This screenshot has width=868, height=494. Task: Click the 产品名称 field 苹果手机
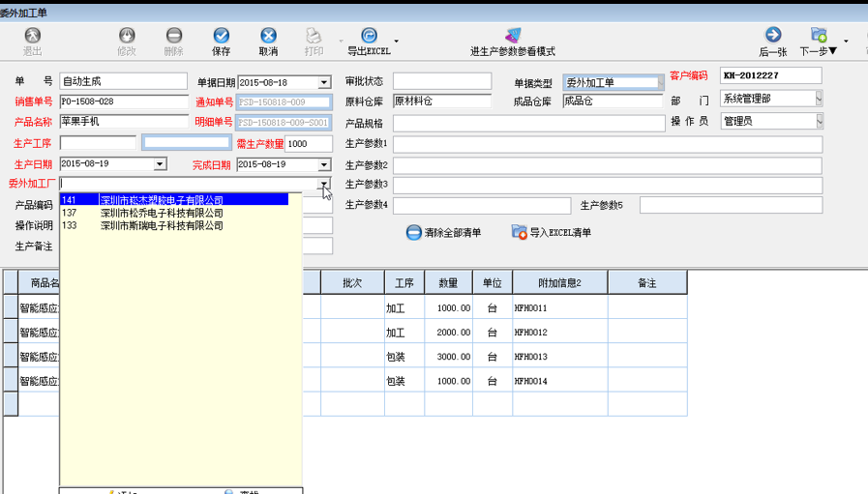(124, 122)
